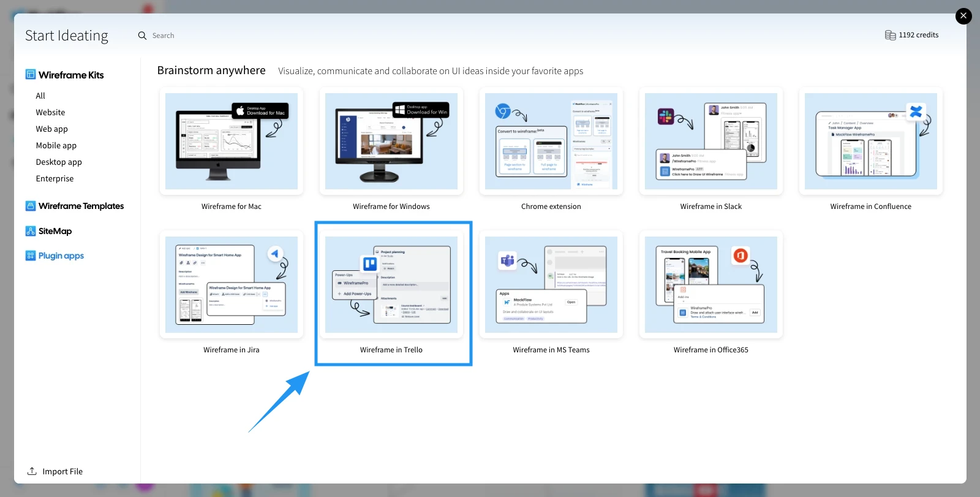The image size is (980, 497).
Task: Open the Wireframe in Office365 thumbnail
Action: pos(711,284)
